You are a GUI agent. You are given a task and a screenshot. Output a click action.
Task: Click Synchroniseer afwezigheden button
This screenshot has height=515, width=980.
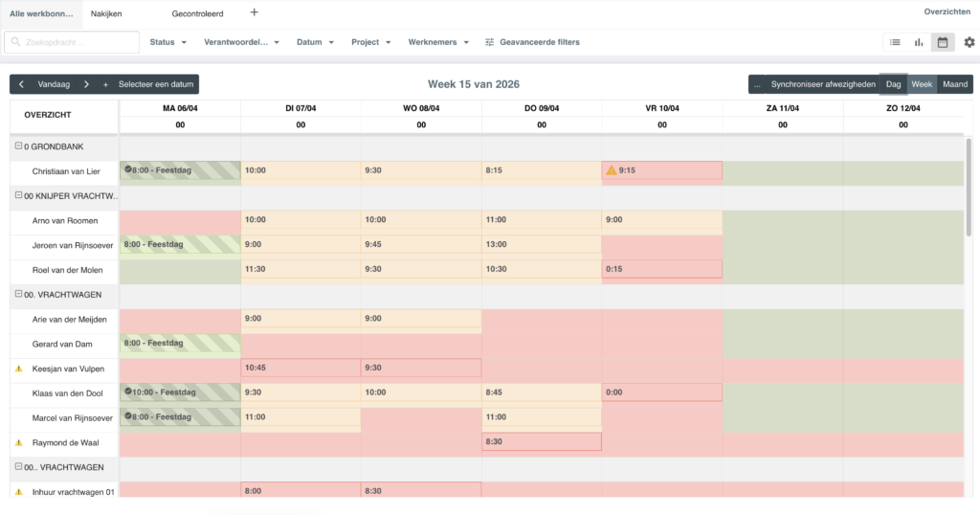[x=823, y=84]
